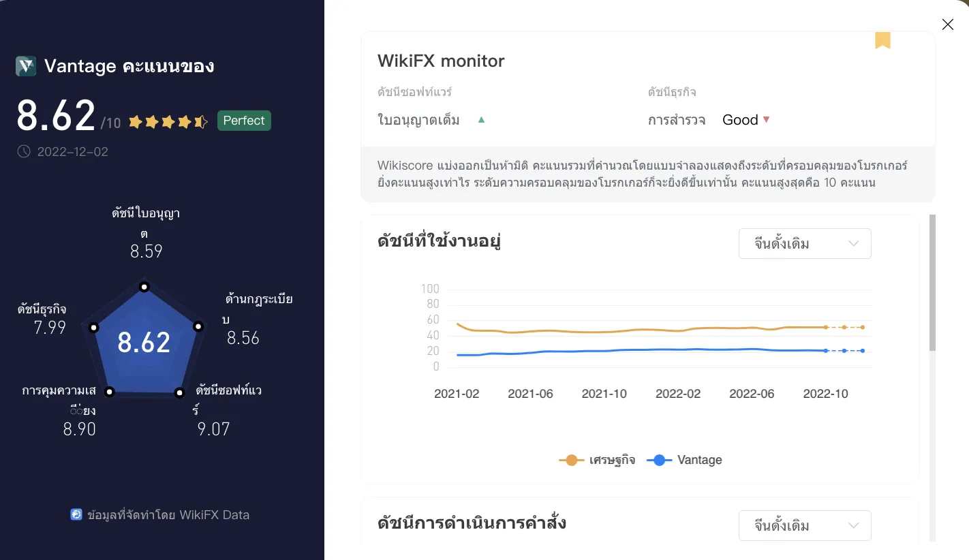Click the clock icon beside 2022-12-02
This screenshot has height=560, width=969.
[24, 151]
